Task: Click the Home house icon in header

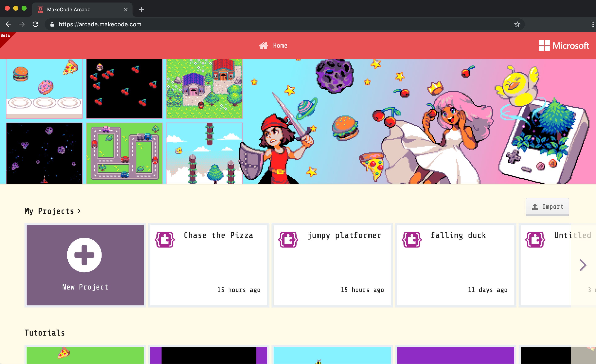Action: [x=263, y=46]
